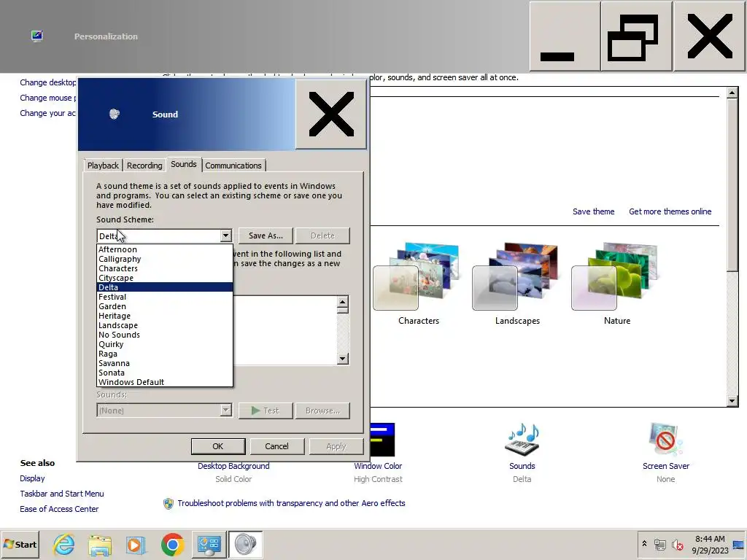Select Afternoon sound scheme in dropdown list
Viewport: 747px width, 560px height.
pyautogui.click(x=164, y=249)
